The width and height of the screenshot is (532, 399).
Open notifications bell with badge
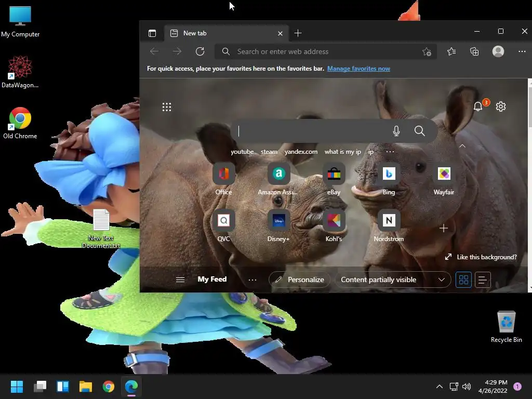tap(478, 107)
